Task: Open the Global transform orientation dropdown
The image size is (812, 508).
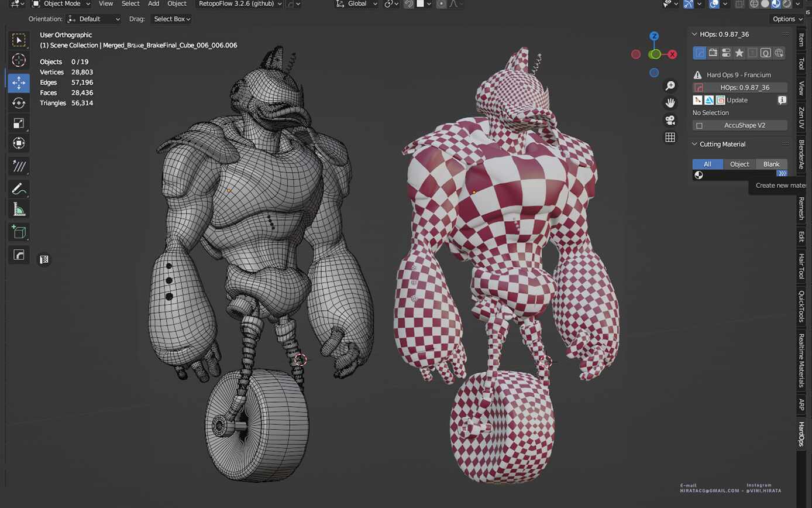Action: (357, 4)
